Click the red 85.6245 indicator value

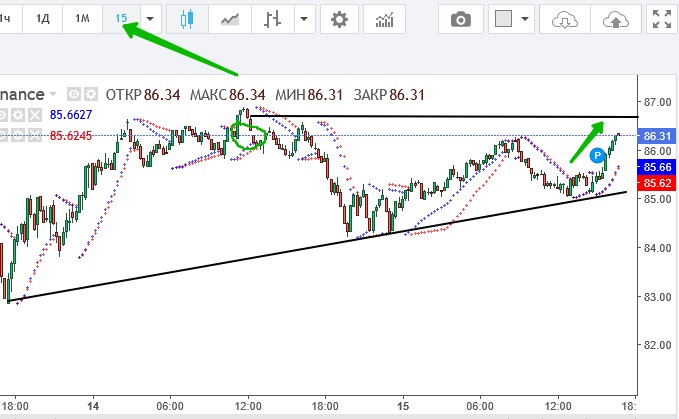pyautogui.click(x=71, y=135)
